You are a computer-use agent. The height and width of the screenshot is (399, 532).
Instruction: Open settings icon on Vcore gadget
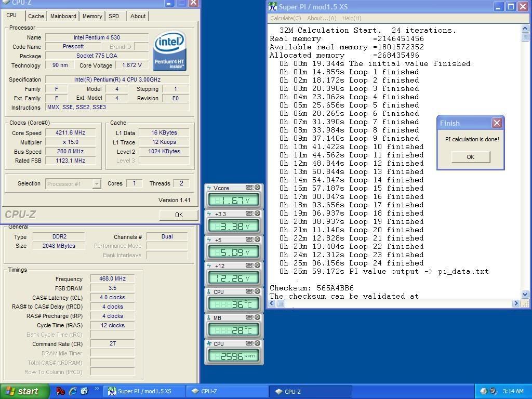click(x=249, y=188)
